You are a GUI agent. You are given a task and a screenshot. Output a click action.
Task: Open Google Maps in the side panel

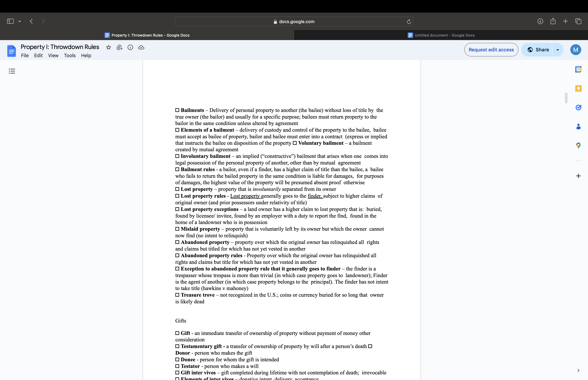point(579,146)
